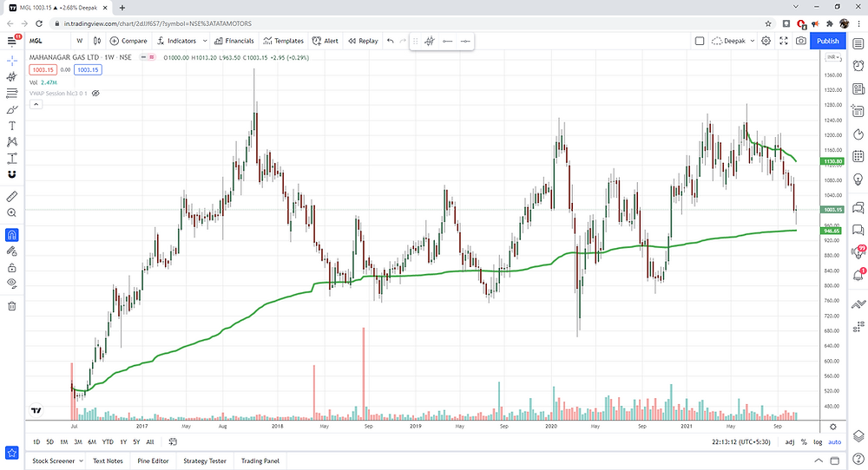
Task: Enter fullscreen mode
Action: point(784,41)
